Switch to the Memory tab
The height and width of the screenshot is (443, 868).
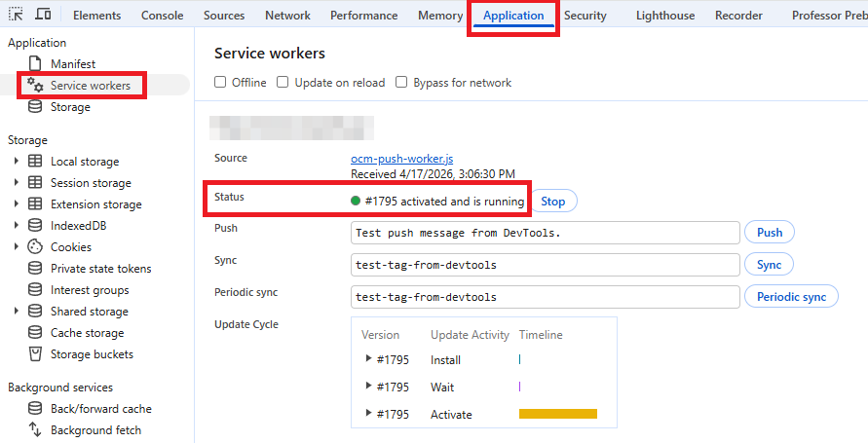click(x=440, y=16)
